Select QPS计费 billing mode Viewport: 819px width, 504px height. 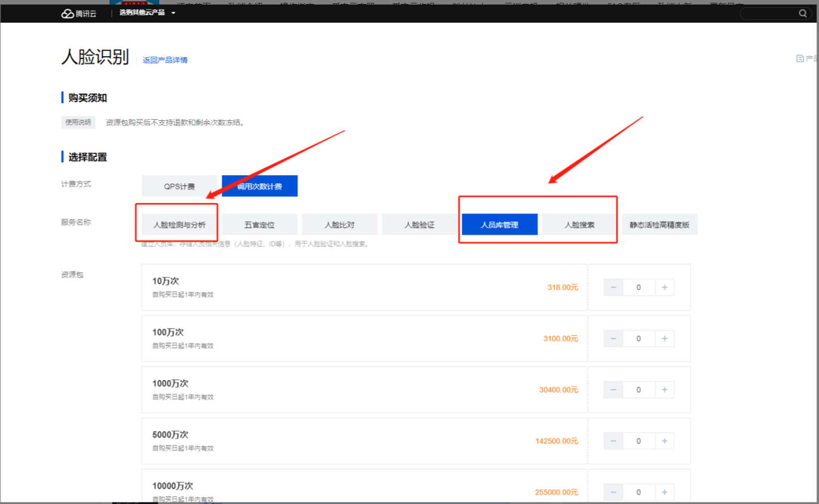pos(179,186)
